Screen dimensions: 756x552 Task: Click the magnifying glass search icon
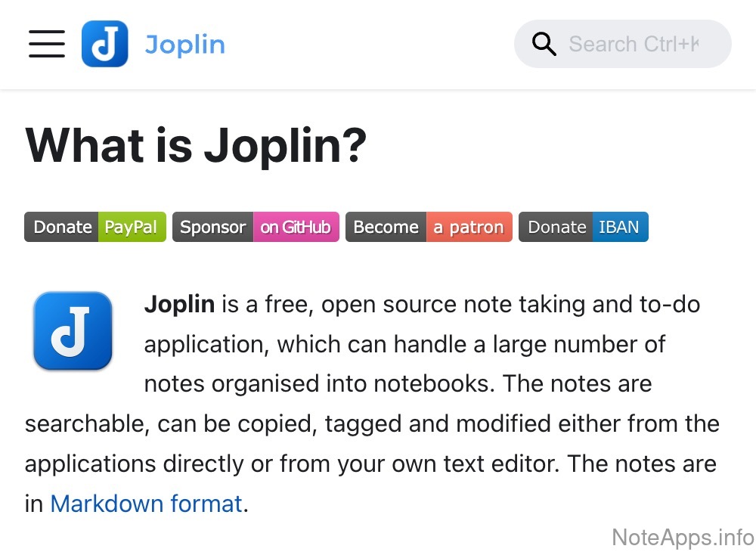[x=544, y=44]
